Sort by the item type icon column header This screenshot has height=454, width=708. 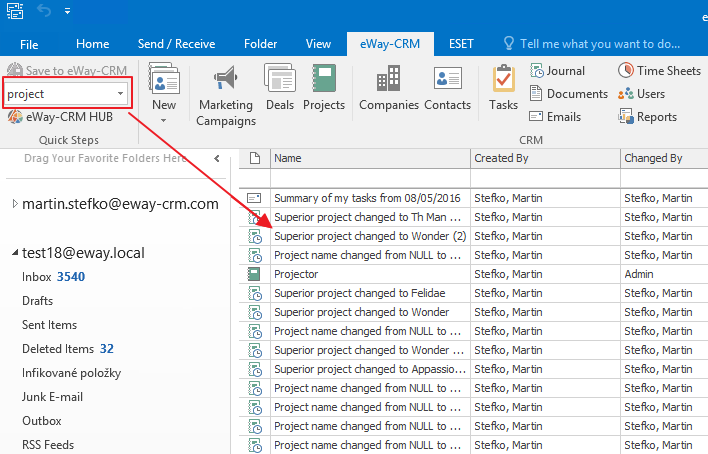255,158
